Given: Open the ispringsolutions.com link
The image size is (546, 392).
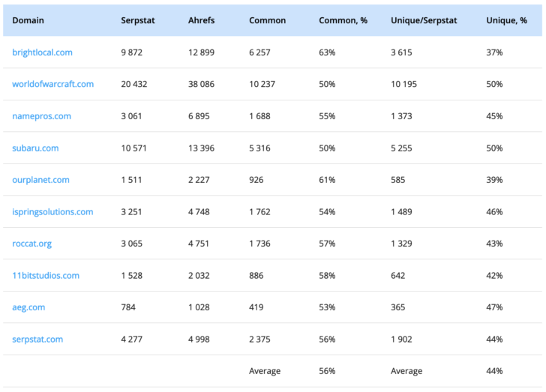Looking at the screenshot, I should [x=52, y=211].
